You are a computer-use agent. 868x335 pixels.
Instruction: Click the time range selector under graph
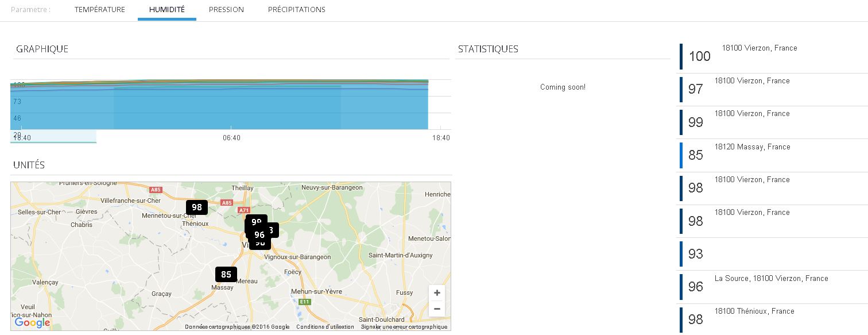point(53,137)
